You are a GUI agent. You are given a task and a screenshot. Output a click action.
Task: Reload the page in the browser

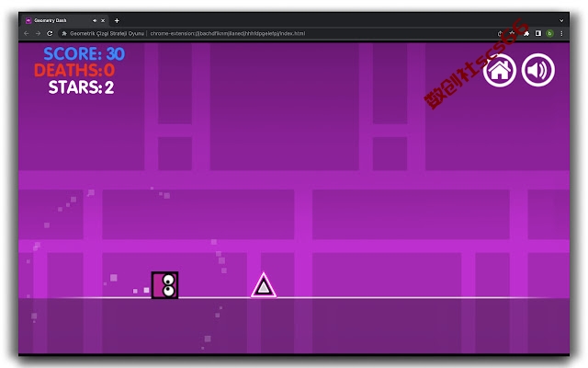coord(50,33)
